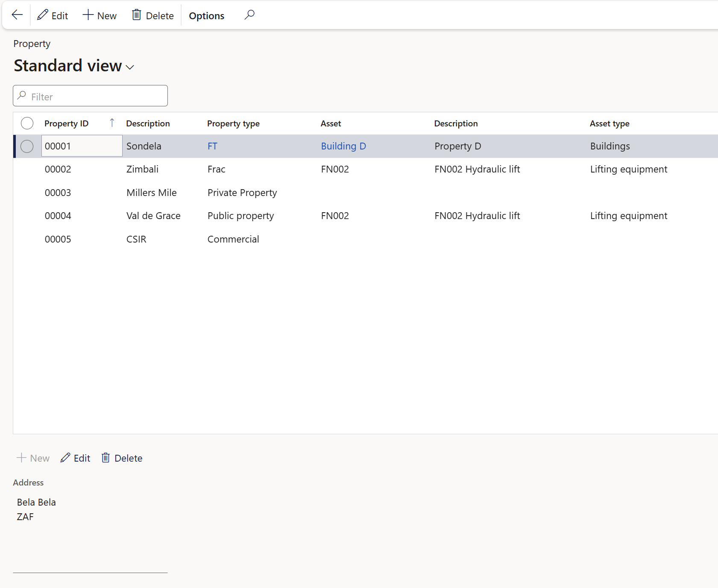Click the Asset column header

331,123
